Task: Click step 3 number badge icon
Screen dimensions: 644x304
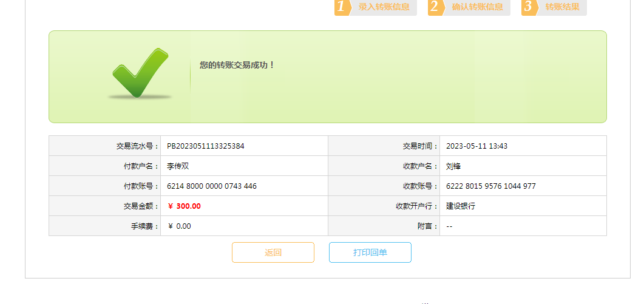Action: tap(528, 7)
